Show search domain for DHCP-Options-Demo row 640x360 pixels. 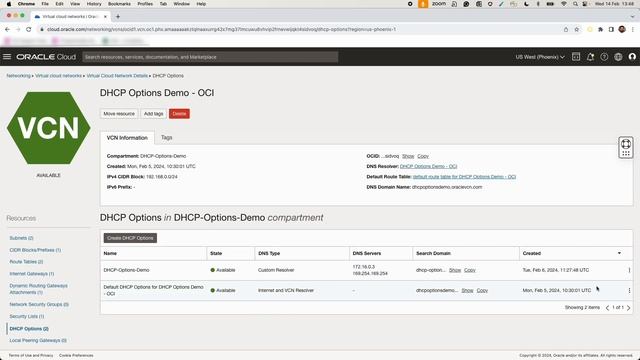pos(455,270)
